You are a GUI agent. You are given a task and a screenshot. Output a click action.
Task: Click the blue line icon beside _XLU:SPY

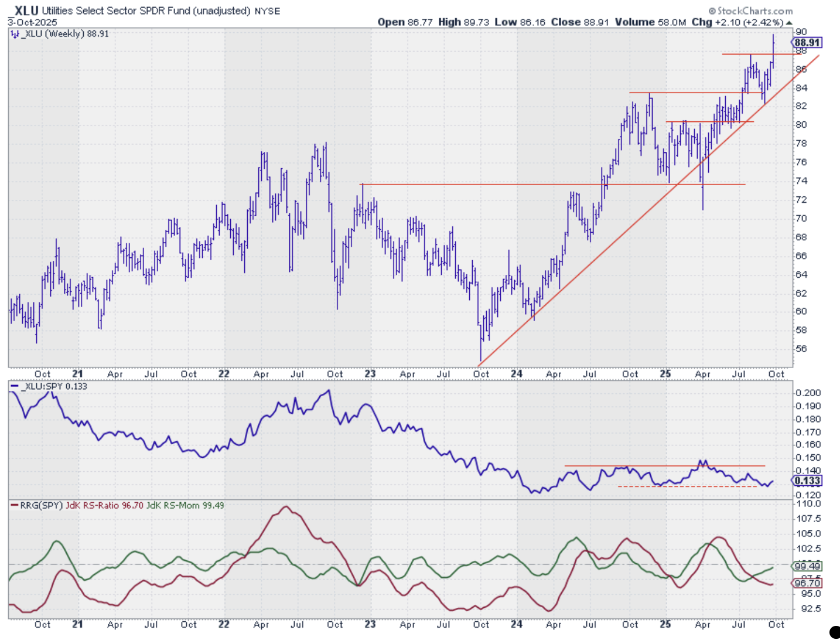[x=14, y=387]
